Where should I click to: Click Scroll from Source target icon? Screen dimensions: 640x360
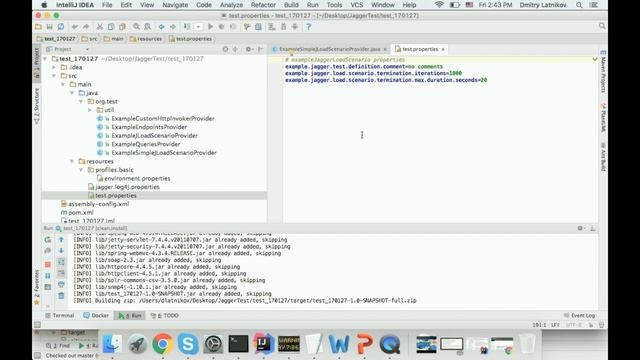pyautogui.click(x=225, y=49)
